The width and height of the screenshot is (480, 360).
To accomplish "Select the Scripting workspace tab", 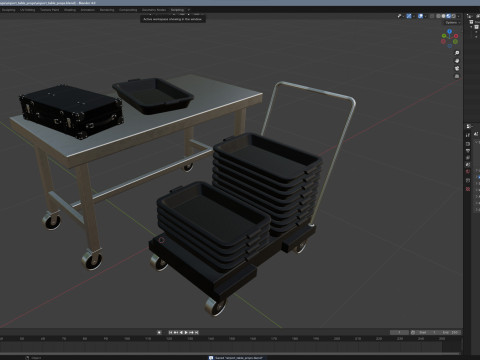I will coord(177,10).
